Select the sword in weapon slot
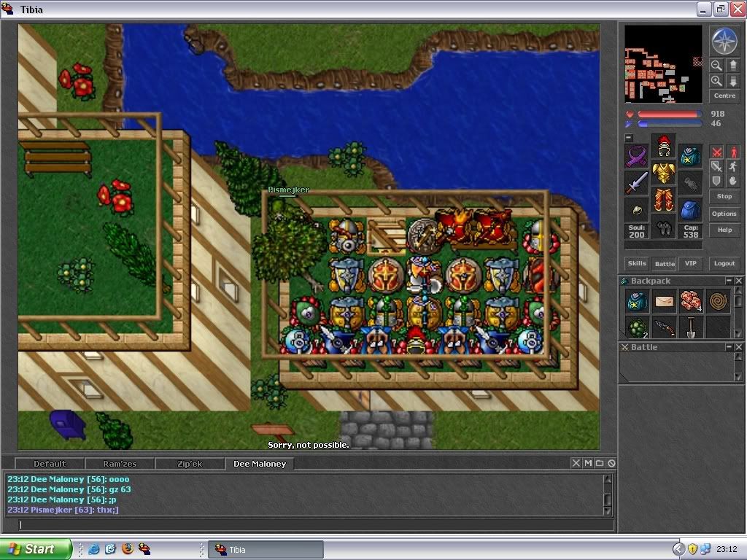The height and width of the screenshot is (560, 747). click(x=637, y=183)
